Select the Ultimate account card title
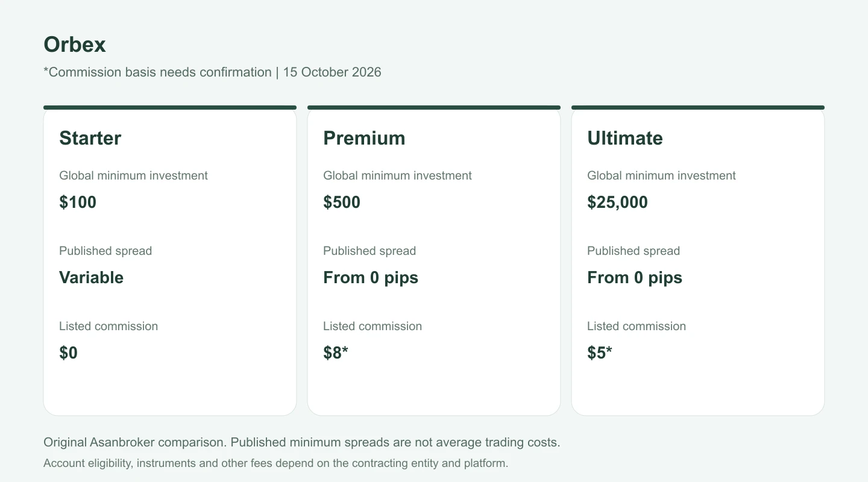Screen dimensions: 868x482 tap(625, 138)
